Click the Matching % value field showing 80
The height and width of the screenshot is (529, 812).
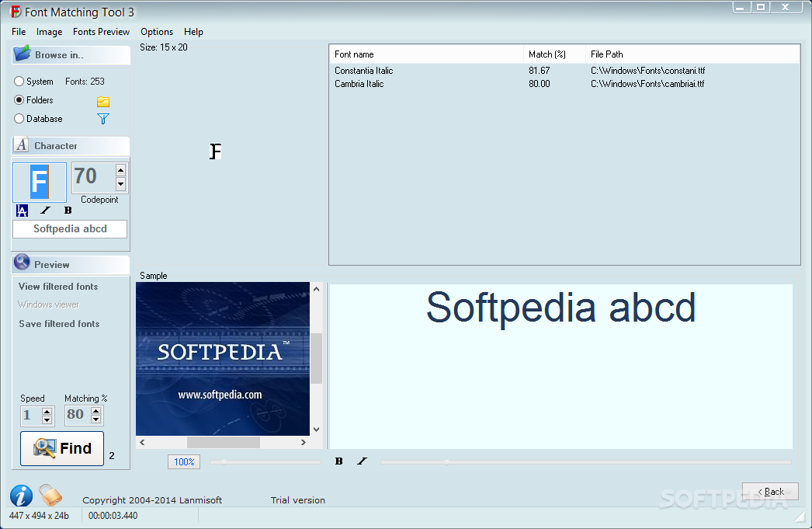tap(78, 415)
